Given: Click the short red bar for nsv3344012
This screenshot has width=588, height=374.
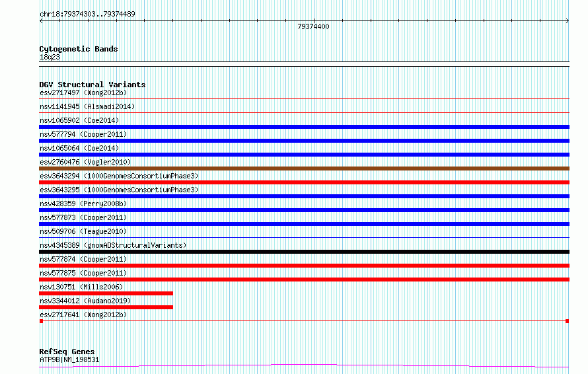Looking at the screenshot, I should [x=106, y=307].
